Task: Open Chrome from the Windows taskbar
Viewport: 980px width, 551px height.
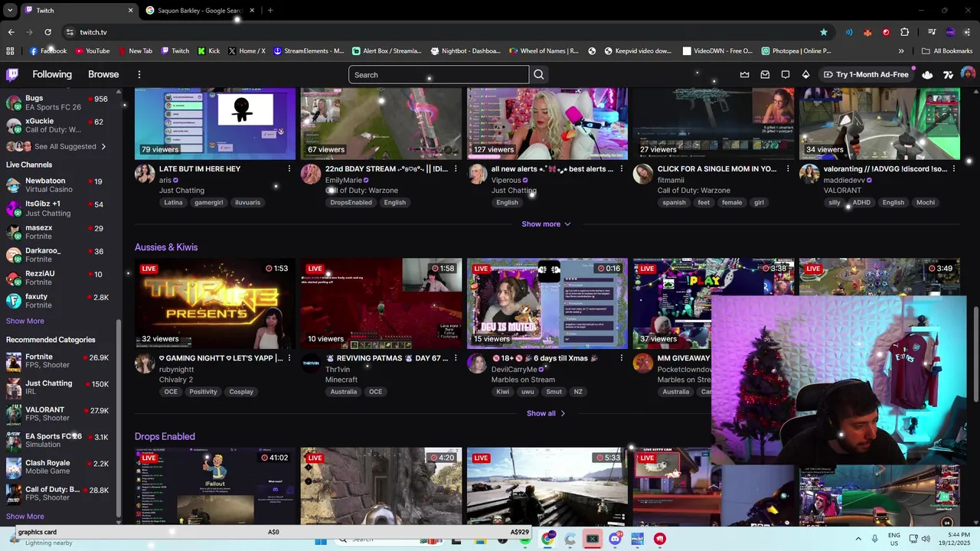Action: pyautogui.click(x=547, y=539)
